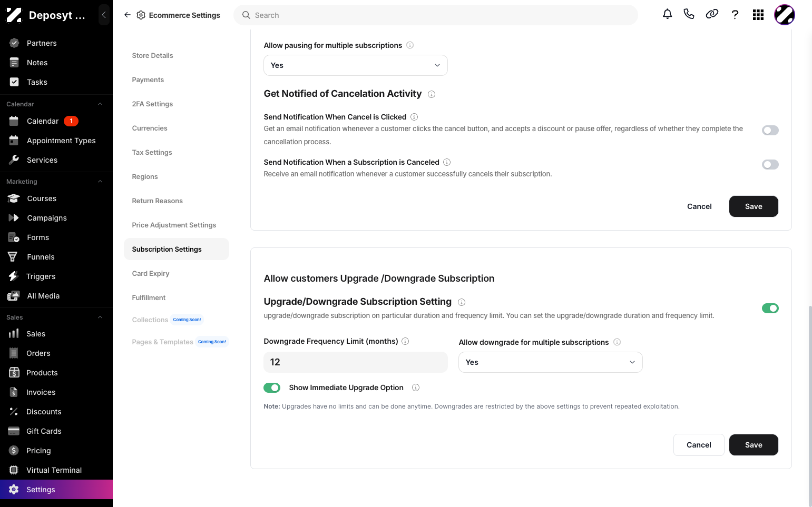Image resolution: width=812 pixels, height=507 pixels.
Task: Show info for Get Notified of Cancelation Activity
Action: (x=432, y=94)
